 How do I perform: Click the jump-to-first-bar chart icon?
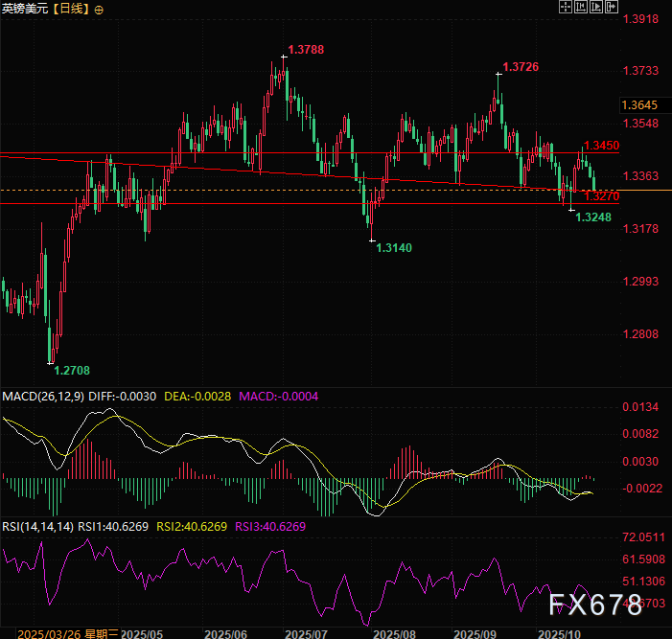583,8
